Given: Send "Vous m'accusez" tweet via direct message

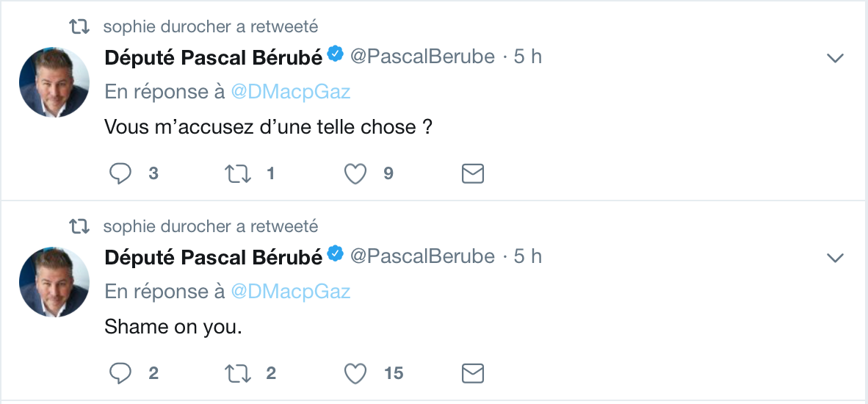Looking at the screenshot, I should pyautogui.click(x=473, y=174).
